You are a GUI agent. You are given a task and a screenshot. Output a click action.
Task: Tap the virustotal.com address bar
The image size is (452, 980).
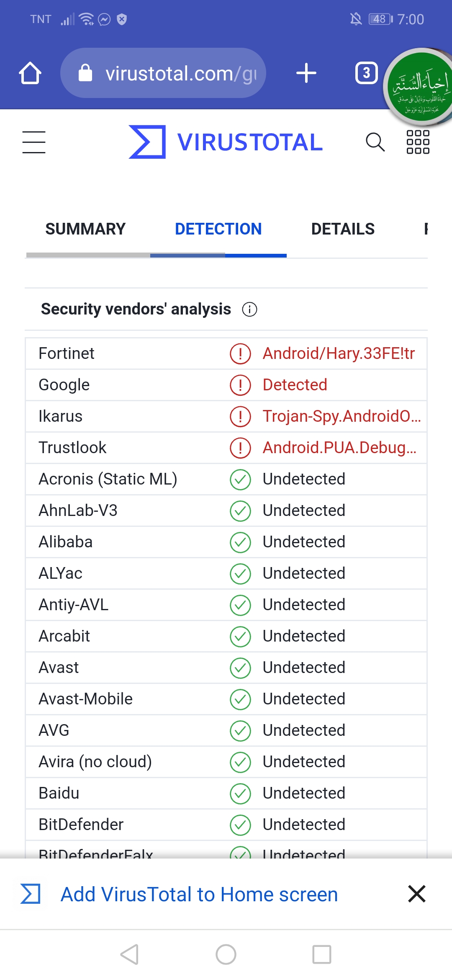click(163, 73)
